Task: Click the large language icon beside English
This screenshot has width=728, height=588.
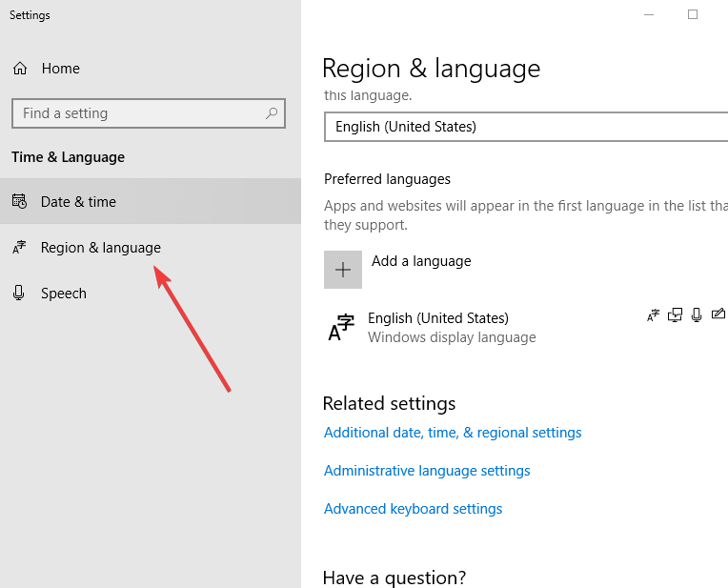Action: click(x=341, y=328)
